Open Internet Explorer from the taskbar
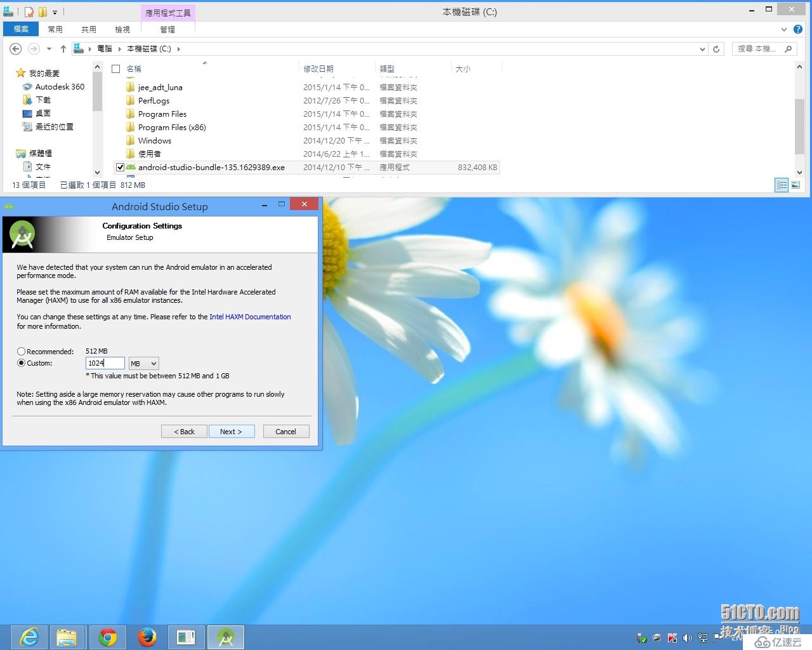Image resolution: width=812 pixels, height=650 pixels. pyautogui.click(x=29, y=637)
